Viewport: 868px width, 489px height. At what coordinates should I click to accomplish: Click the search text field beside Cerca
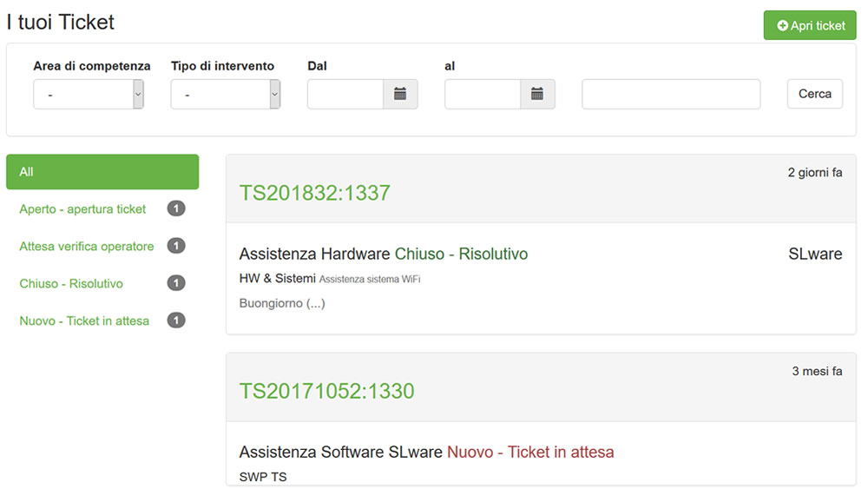click(671, 94)
